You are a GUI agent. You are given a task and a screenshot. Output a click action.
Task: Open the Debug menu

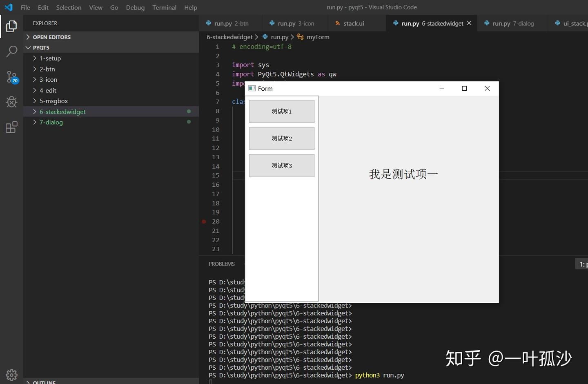(x=135, y=7)
